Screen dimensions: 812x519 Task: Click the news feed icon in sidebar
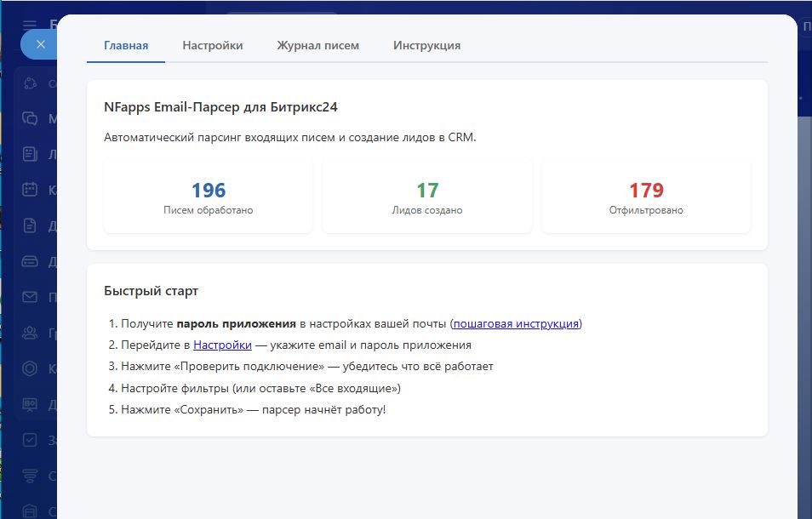(x=31, y=154)
